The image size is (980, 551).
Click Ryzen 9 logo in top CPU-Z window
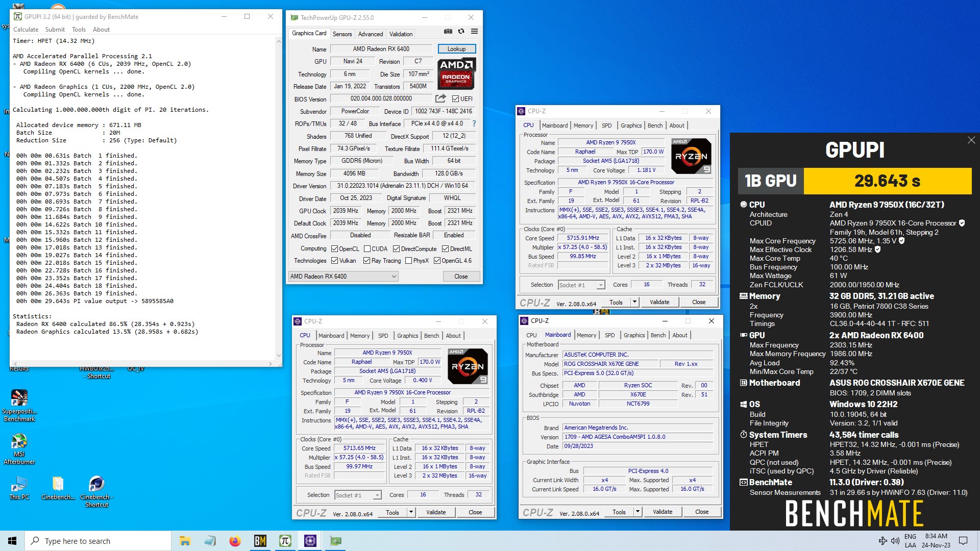tap(692, 156)
